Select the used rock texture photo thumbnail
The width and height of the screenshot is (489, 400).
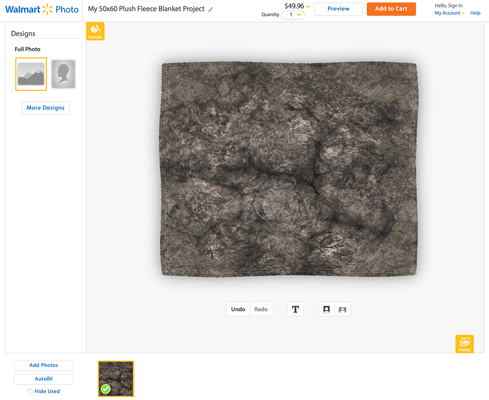tap(116, 379)
